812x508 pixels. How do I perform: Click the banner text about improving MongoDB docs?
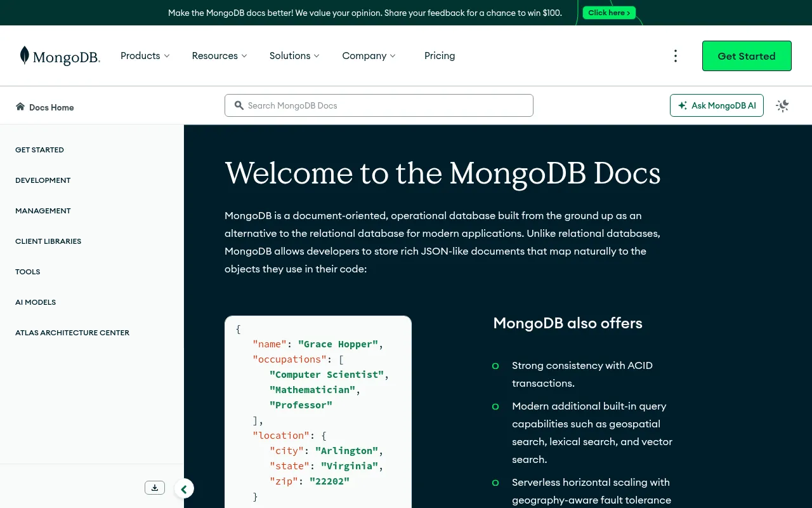[365, 13]
